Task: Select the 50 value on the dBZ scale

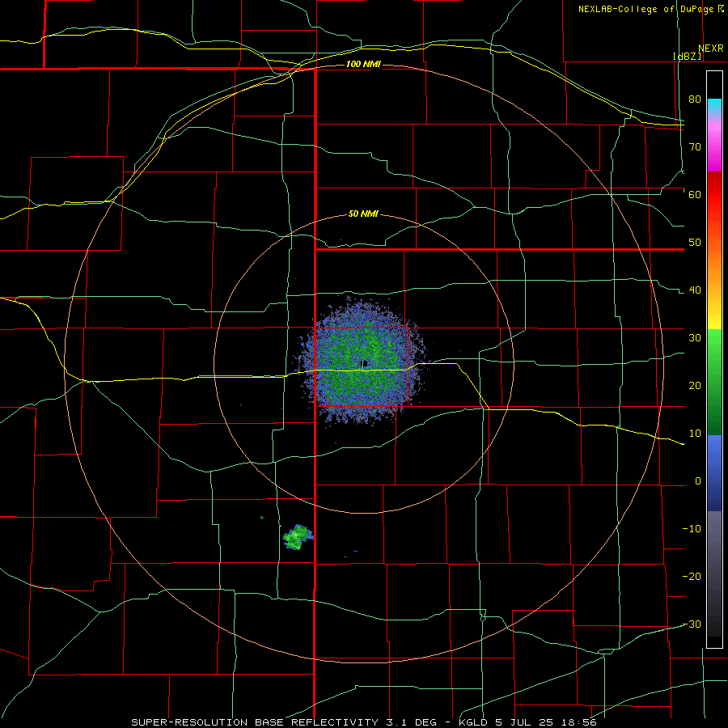Action: (x=695, y=243)
